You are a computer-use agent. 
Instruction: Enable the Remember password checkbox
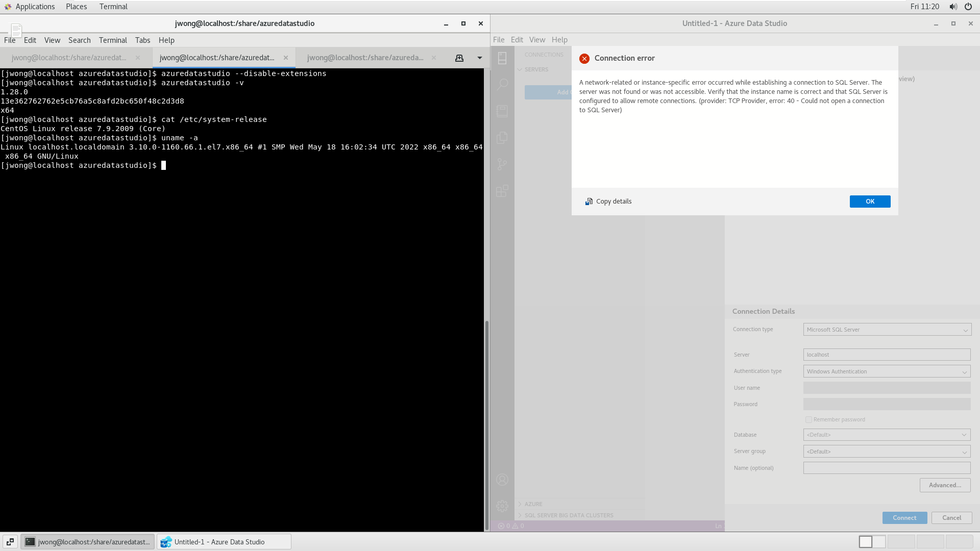(808, 419)
